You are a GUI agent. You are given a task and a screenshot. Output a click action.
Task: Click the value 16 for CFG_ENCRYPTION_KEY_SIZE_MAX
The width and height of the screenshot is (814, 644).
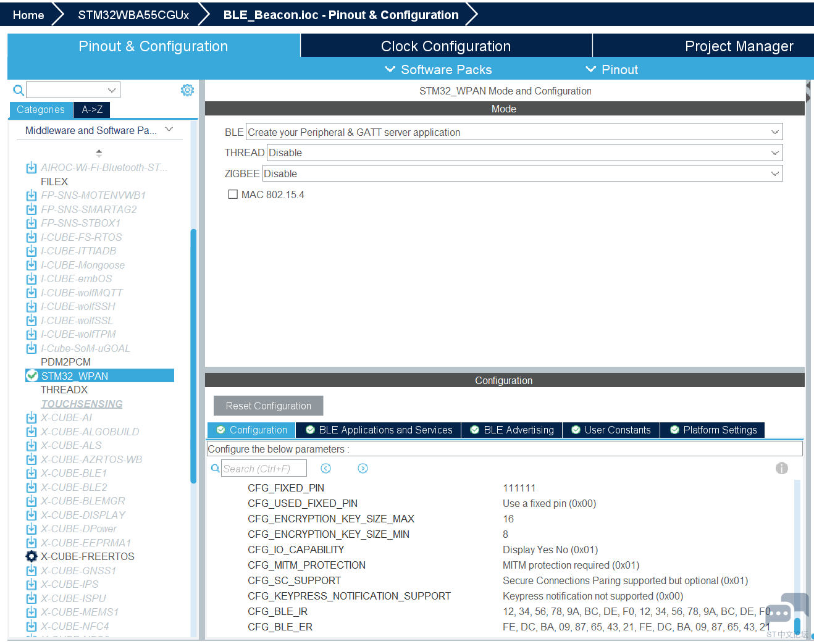pos(508,519)
